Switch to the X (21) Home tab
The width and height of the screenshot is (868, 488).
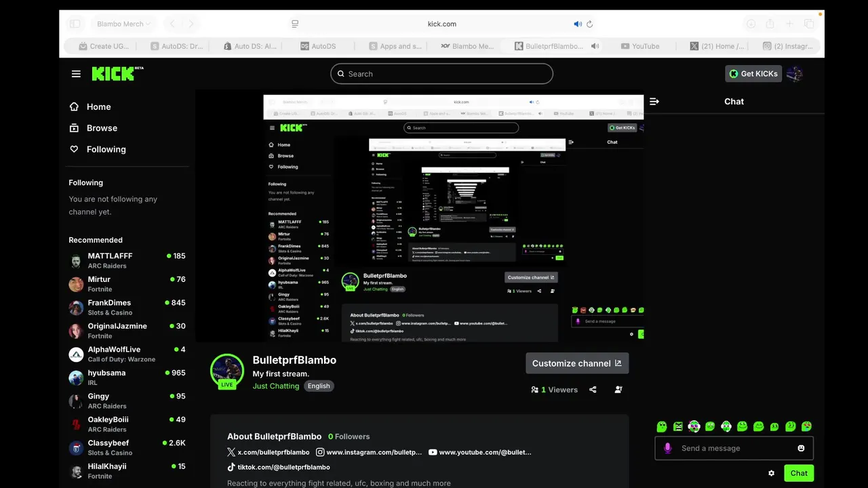(717, 46)
